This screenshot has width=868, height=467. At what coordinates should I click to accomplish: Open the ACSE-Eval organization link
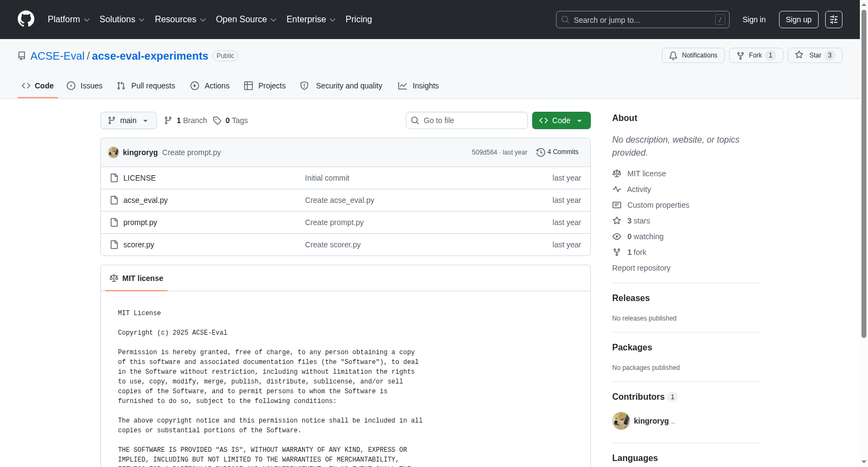[x=58, y=56]
